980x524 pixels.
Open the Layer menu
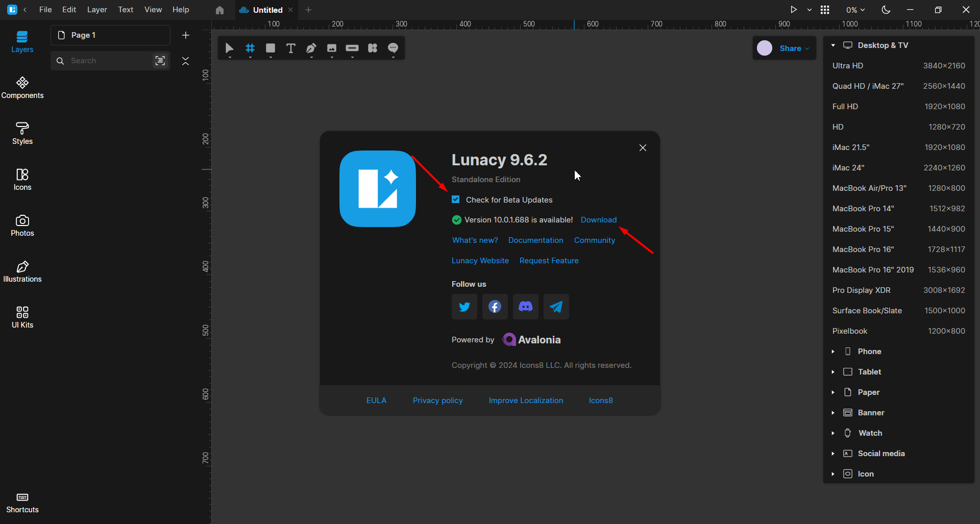pyautogui.click(x=97, y=10)
